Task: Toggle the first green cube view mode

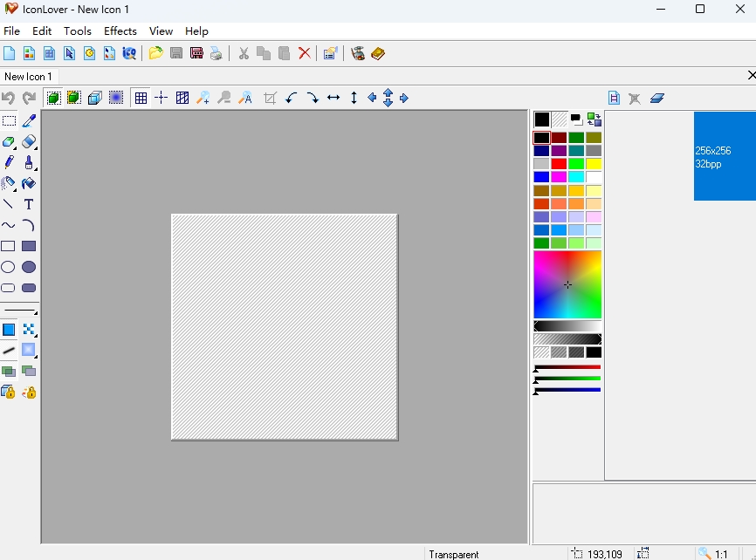Action: pyautogui.click(x=53, y=98)
